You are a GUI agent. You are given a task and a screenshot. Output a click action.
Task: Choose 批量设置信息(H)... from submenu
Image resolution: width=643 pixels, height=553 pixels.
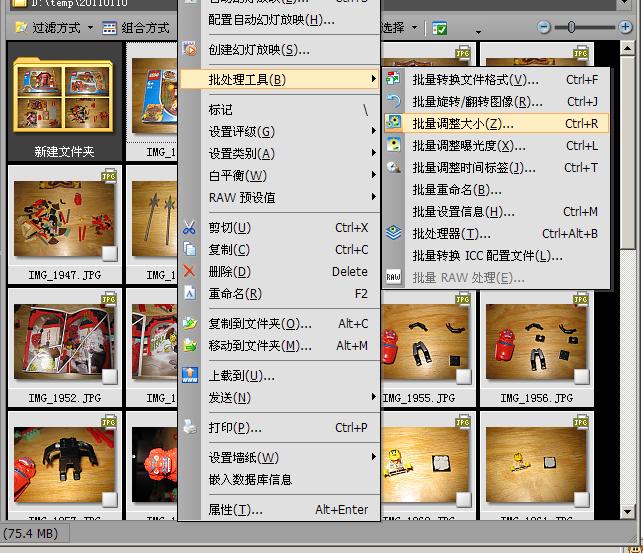[496, 212]
